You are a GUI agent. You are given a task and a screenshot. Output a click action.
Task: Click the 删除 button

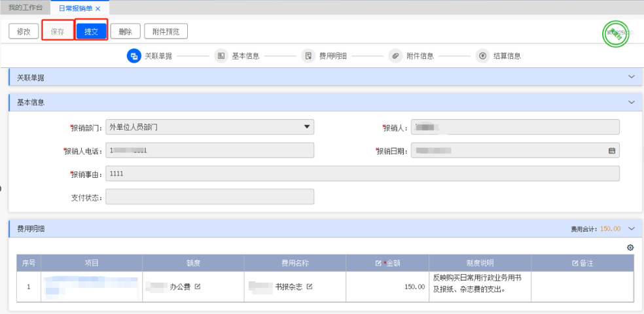125,31
